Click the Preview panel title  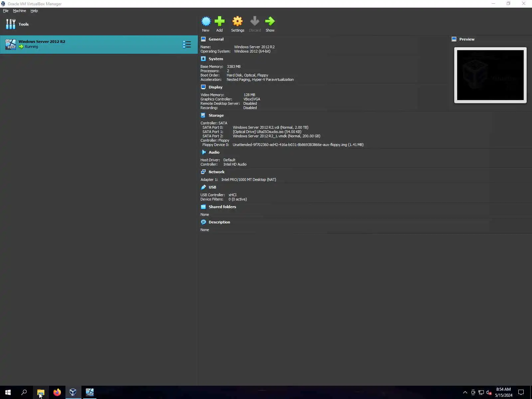[x=467, y=39]
